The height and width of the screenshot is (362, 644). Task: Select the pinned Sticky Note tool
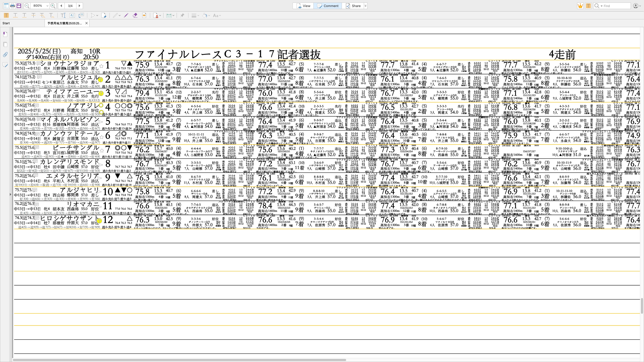[104, 16]
